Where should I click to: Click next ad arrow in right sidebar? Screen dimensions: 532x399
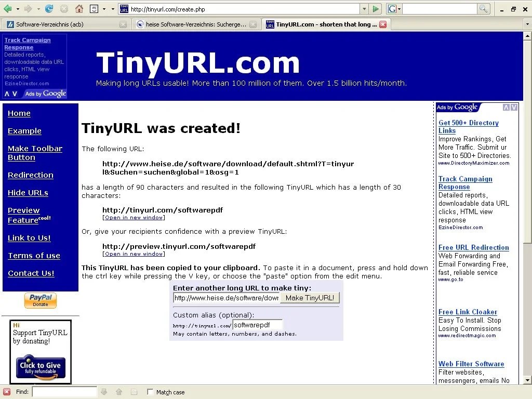click(514, 107)
